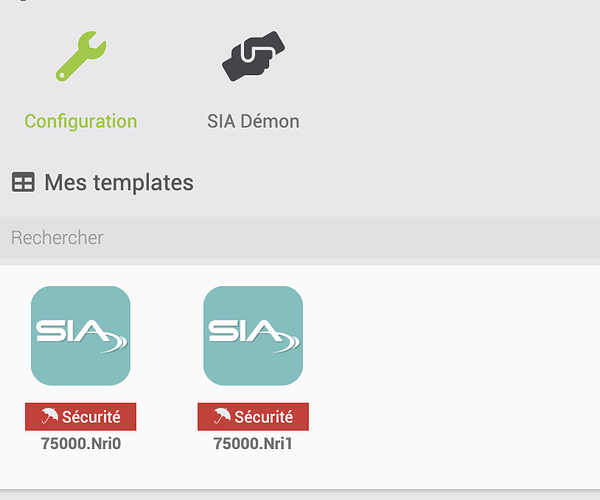The height and width of the screenshot is (500, 600).
Task: Select the SIA logo above 75000.Nri1
Action: [253, 336]
